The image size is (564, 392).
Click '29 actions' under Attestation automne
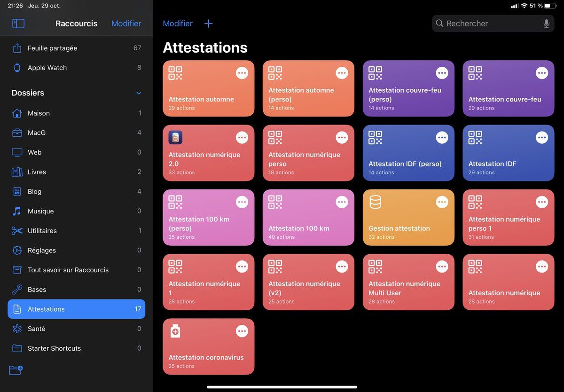(x=181, y=108)
